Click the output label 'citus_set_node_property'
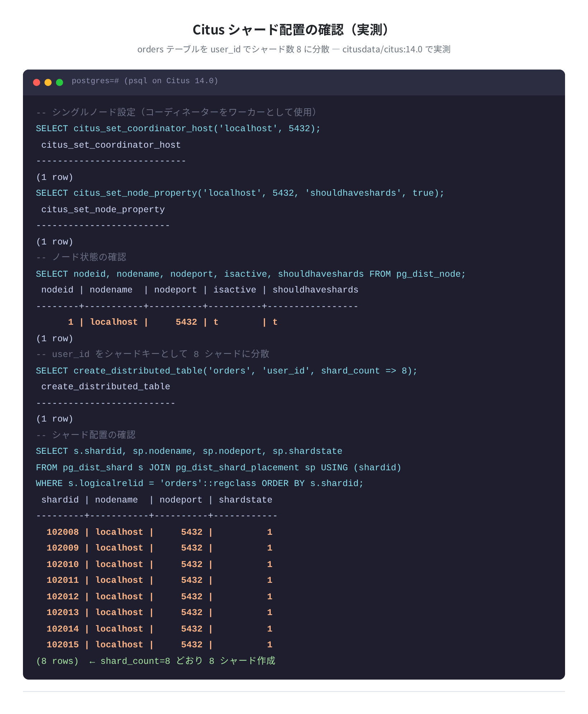This screenshot has height=714, width=588. (103, 210)
